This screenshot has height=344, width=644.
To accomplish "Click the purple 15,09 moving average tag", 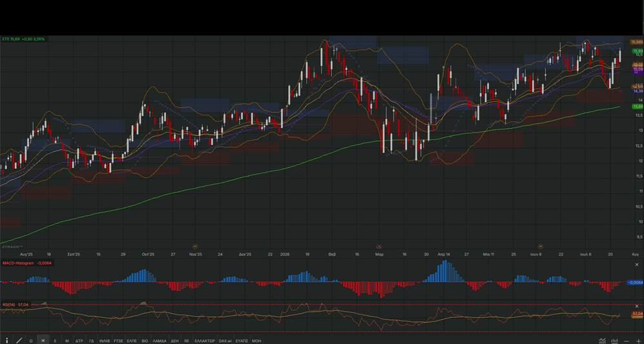I will pyautogui.click(x=638, y=69).
